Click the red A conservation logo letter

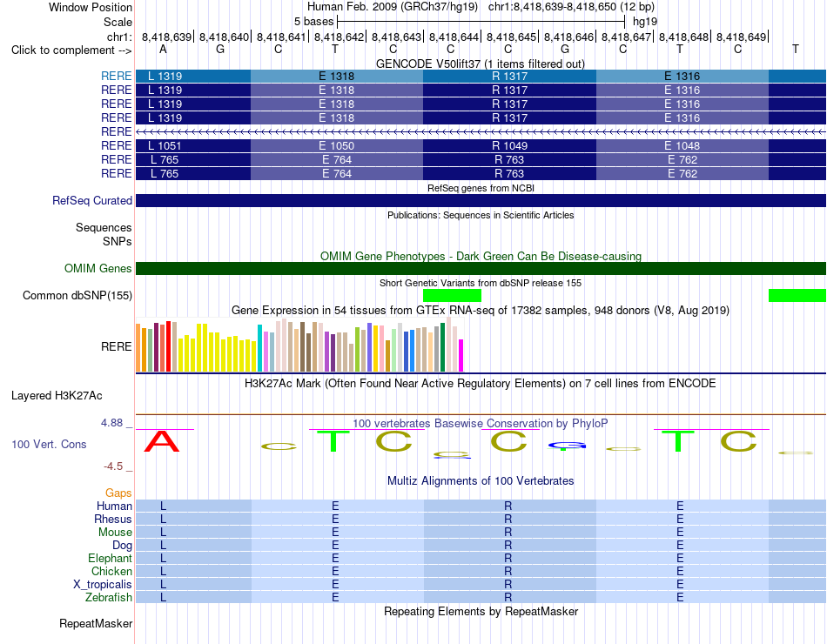[162, 441]
